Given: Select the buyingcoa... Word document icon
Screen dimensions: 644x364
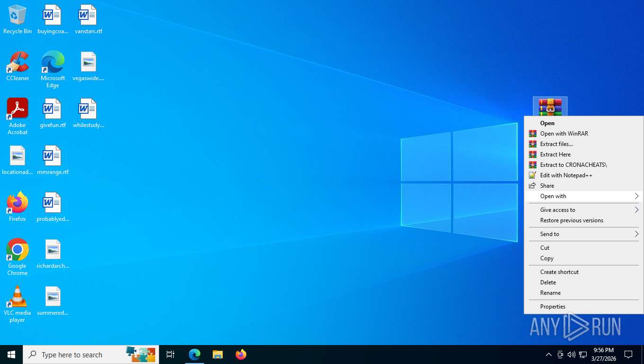Looking at the screenshot, I should pyautogui.click(x=53, y=19).
